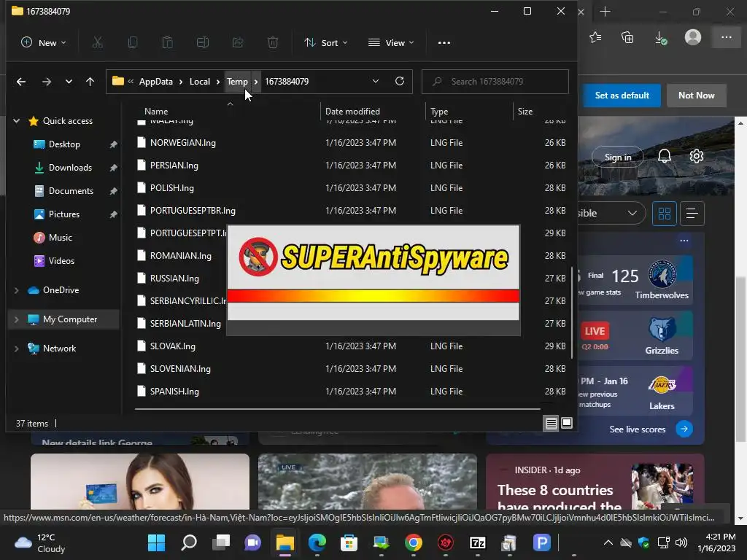Go forward with the right arrow button
Screen dimensions: 747x560
tap(46, 82)
